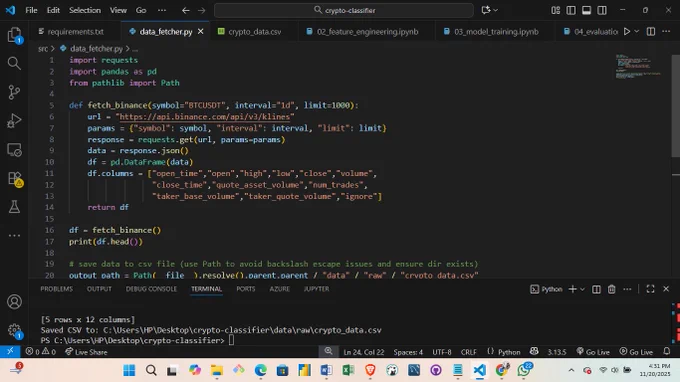Open the Source Control view
Screen dimensions: 680x382
[14, 92]
